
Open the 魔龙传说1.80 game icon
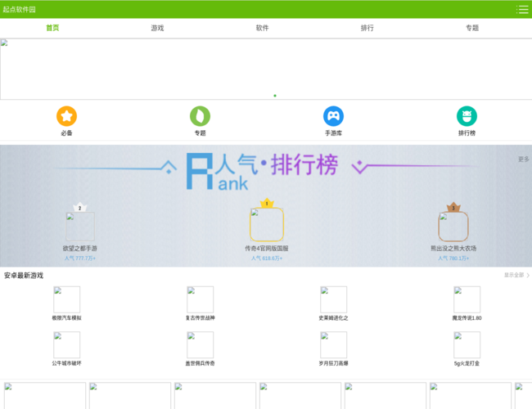click(x=467, y=299)
